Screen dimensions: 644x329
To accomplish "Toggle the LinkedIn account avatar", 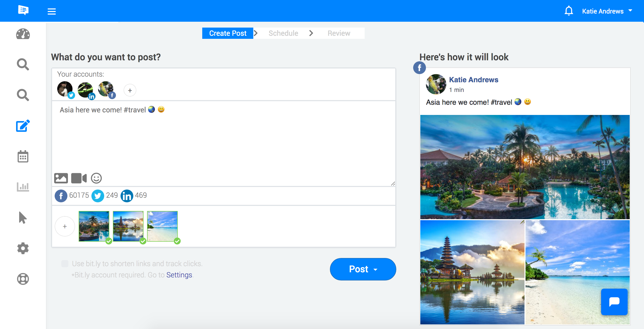I will (86, 90).
